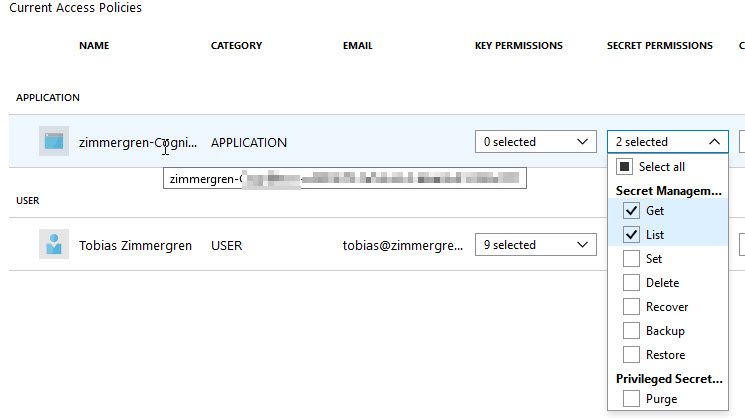Click the KEY PERMISSIONS column header
745x418 pixels.
pos(518,46)
